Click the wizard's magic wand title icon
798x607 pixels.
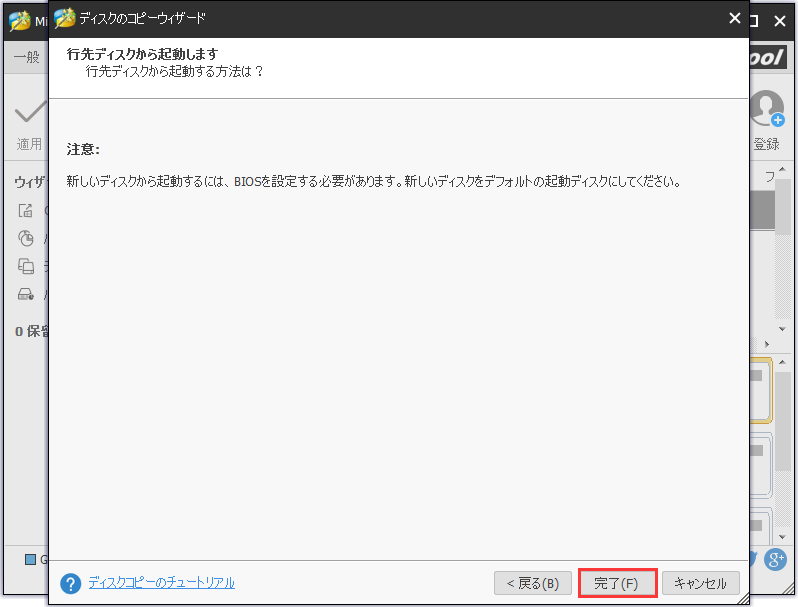[x=65, y=18]
